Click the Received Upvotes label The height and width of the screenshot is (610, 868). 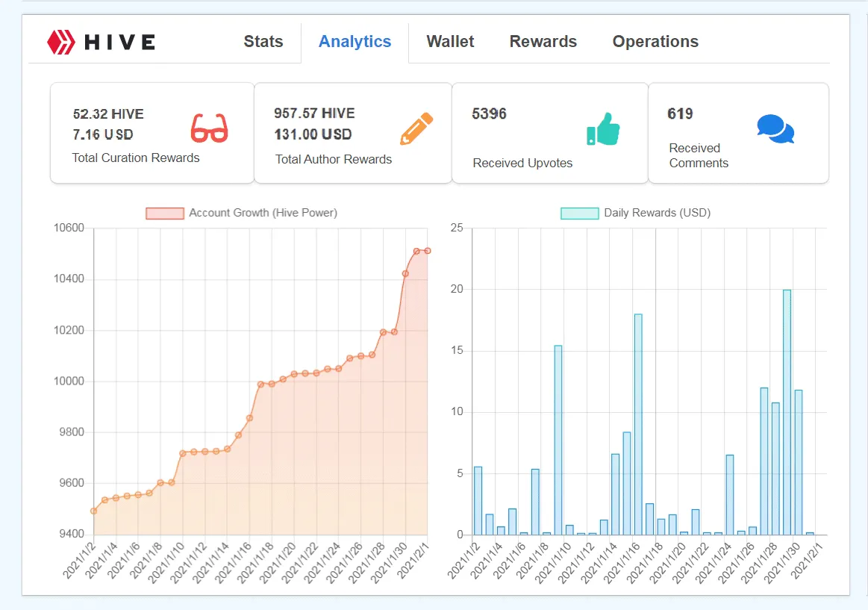(522, 164)
